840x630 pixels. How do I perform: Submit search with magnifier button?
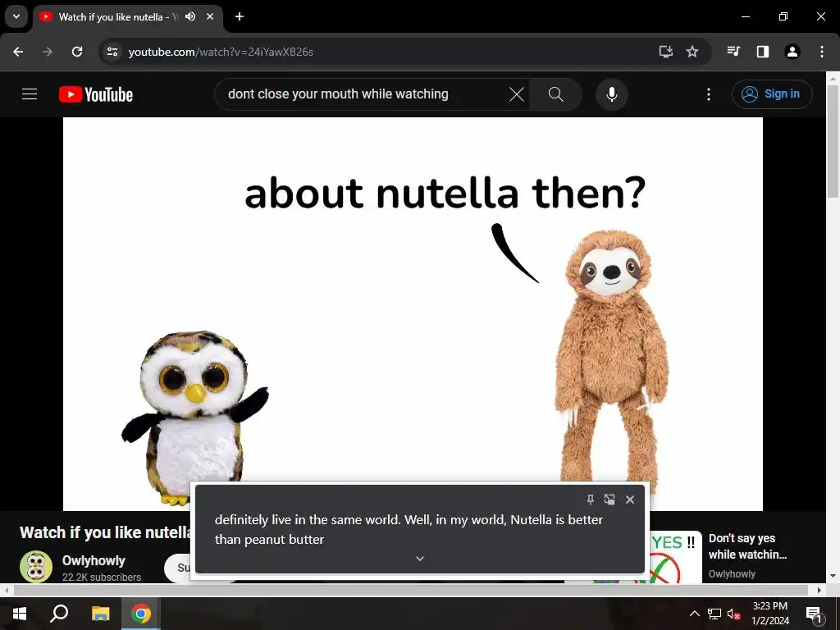[556, 94]
